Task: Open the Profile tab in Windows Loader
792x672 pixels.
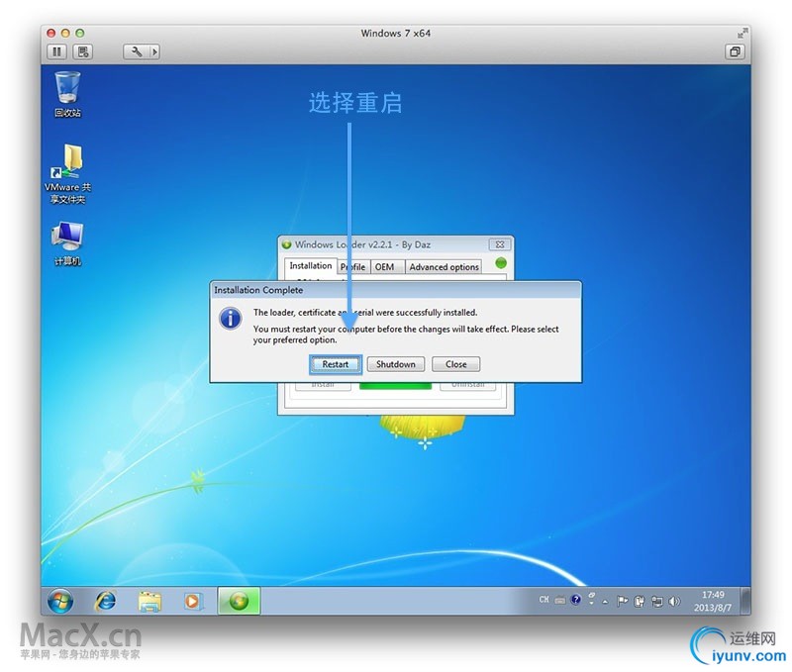Action: point(353,267)
